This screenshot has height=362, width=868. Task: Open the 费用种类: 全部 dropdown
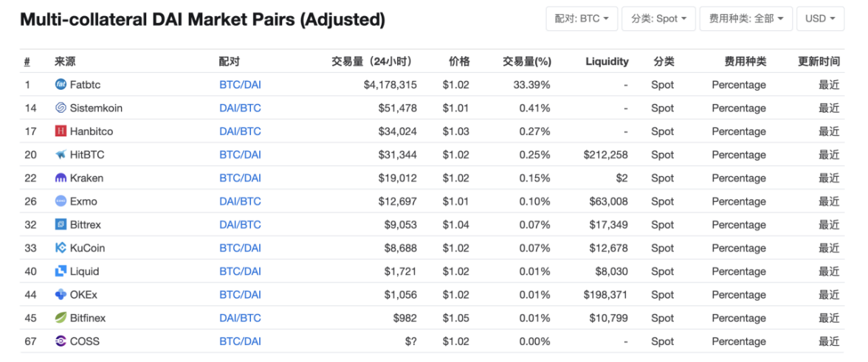tap(745, 18)
